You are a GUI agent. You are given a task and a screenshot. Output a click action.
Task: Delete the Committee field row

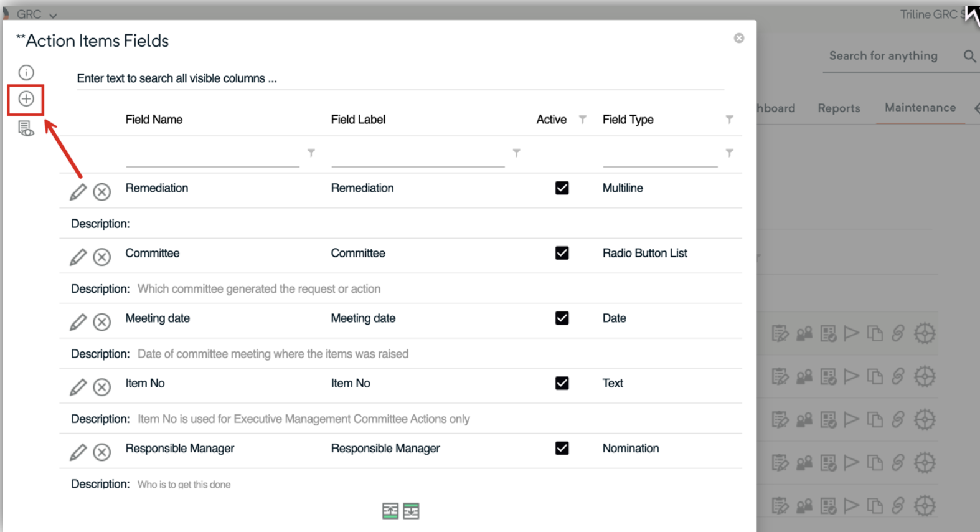pyautogui.click(x=102, y=257)
